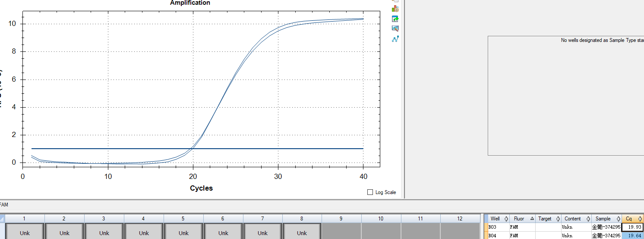Select plate column header 8

pyautogui.click(x=302, y=219)
